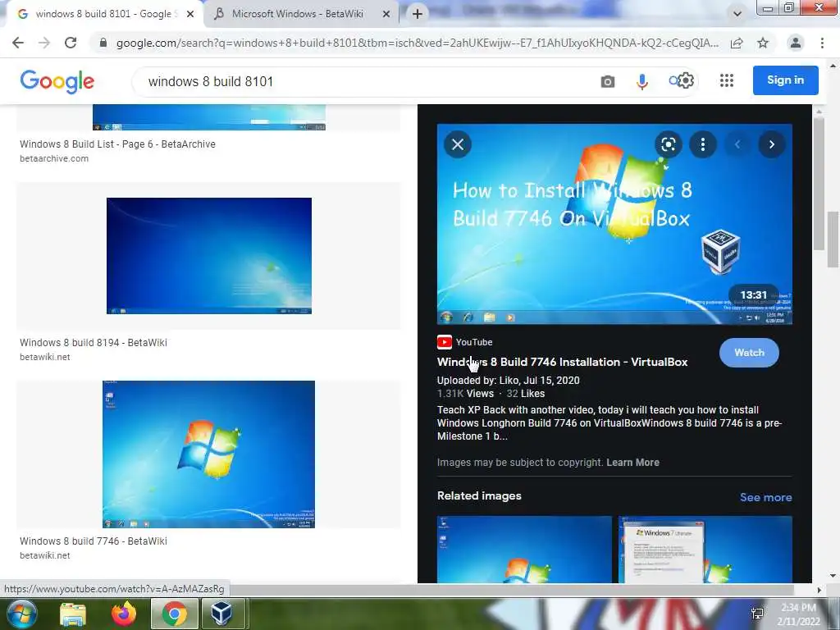
Task: Click the browser forward arrow
Action: 44,43
